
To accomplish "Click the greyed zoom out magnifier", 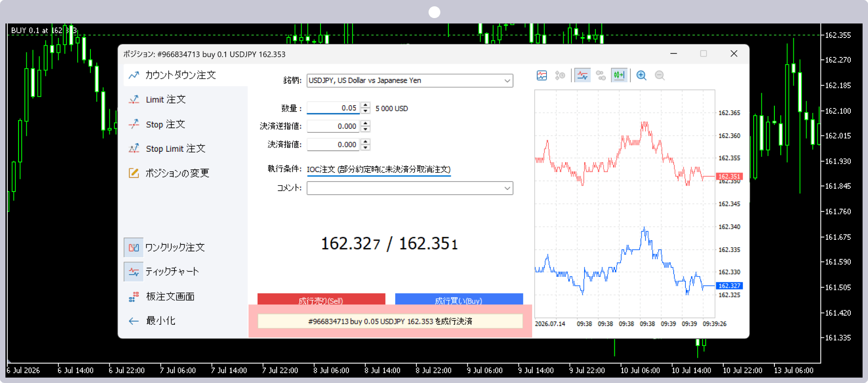I will pyautogui.click(x=660, y=75).
